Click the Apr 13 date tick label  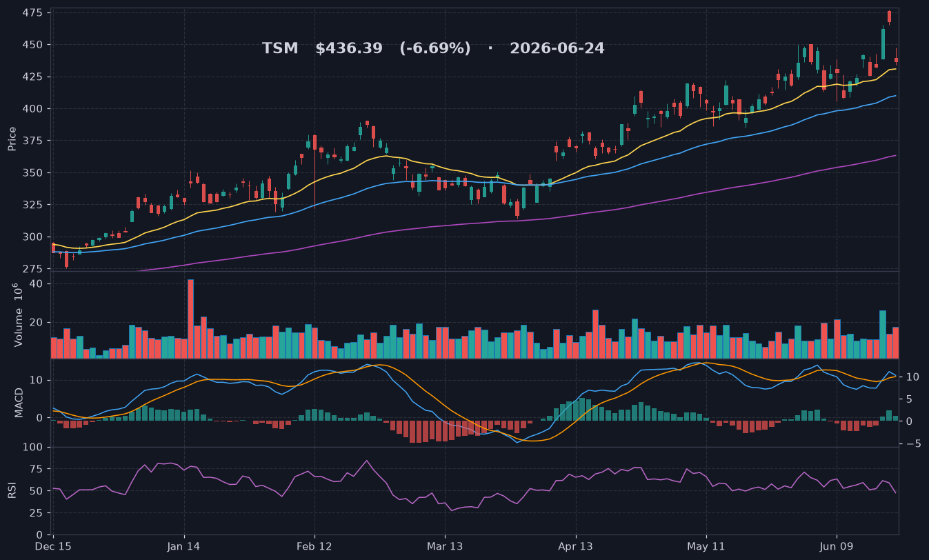pos(575,546)
